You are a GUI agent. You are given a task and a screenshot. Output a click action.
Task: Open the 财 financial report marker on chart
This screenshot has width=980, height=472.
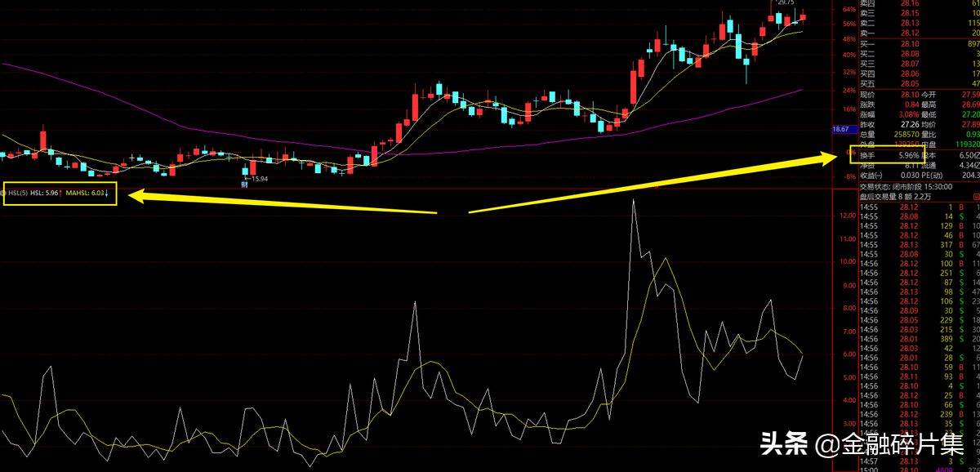[x=244, y=185]
